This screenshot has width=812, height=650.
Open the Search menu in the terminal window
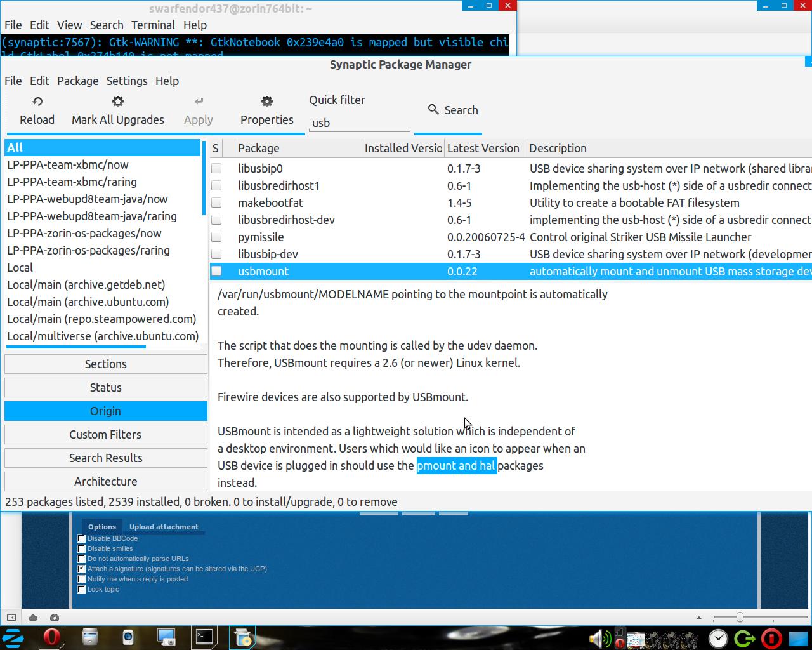click(x=107, y=25)
